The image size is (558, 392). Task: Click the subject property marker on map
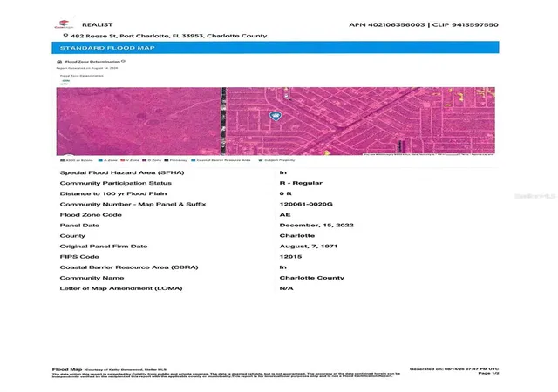[x=276, y=116]
